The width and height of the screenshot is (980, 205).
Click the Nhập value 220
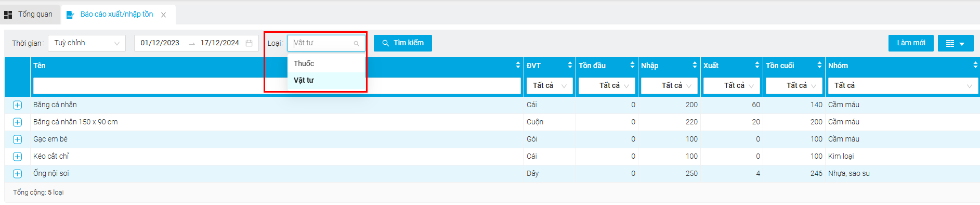coord(691,122)
